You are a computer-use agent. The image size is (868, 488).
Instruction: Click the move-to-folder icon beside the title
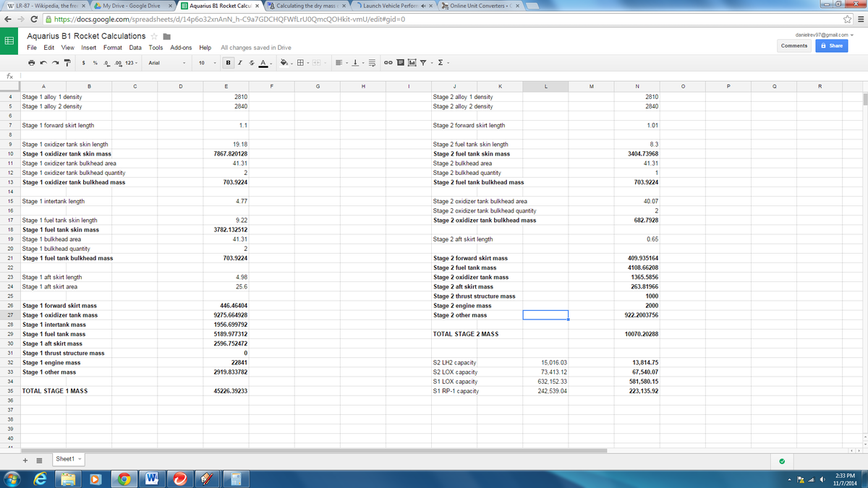pos(166,35)
